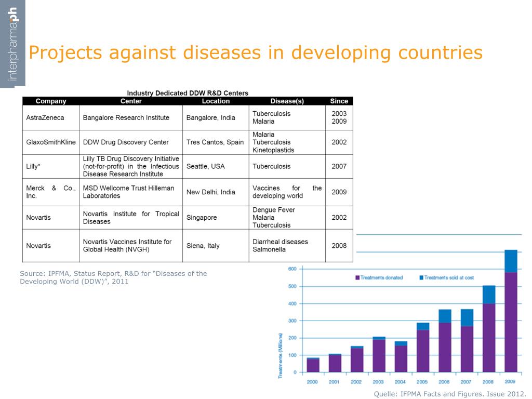Click the 'Treatments (Millions)' axis title

coord(280,355)
